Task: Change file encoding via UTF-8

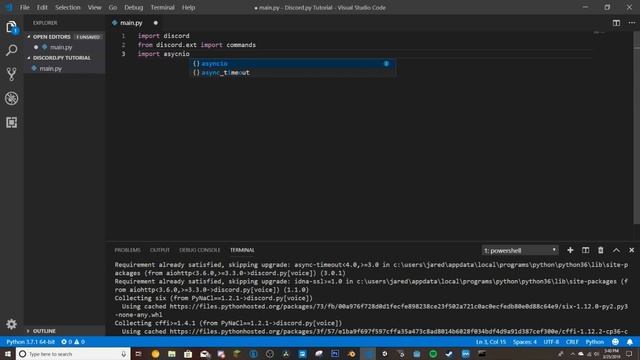Action: tap(551, 342)
